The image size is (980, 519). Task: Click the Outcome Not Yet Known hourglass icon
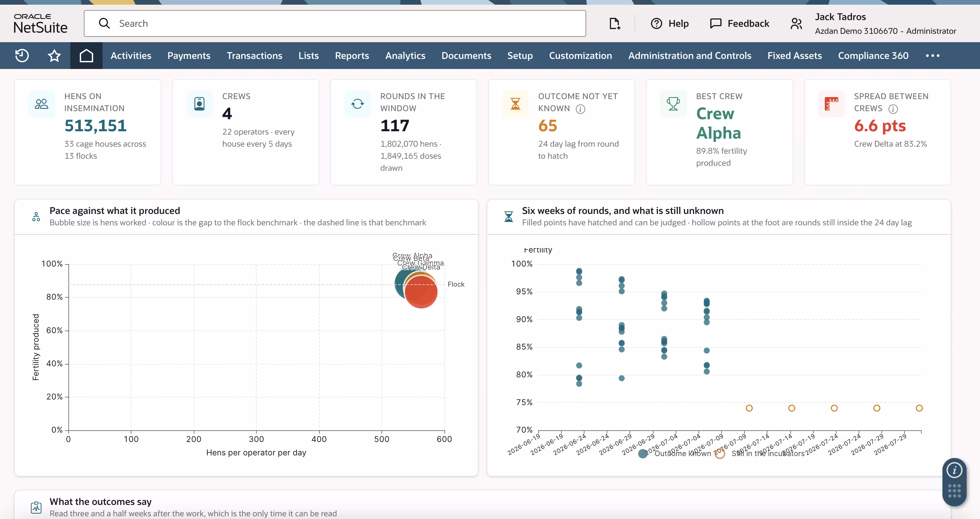tap(515, 104)
